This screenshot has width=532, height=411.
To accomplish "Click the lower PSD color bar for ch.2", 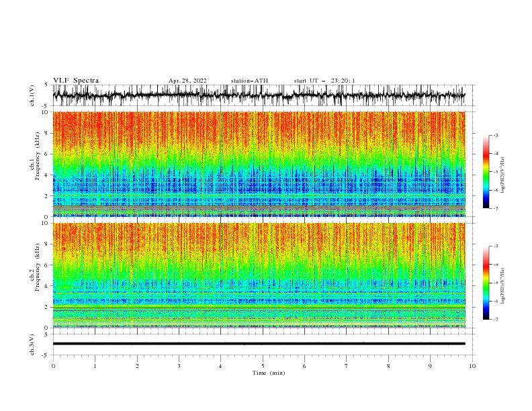I will pyautogui.click(x=486, y=283).
